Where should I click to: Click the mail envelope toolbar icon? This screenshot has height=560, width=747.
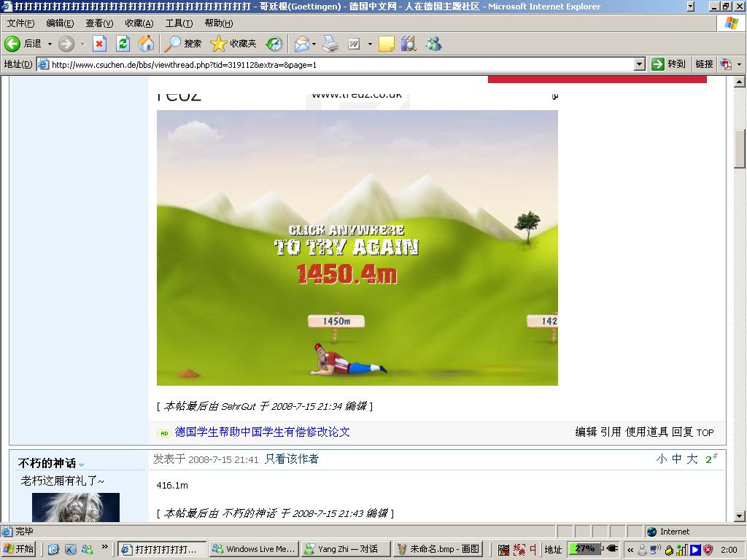[302, 44]
